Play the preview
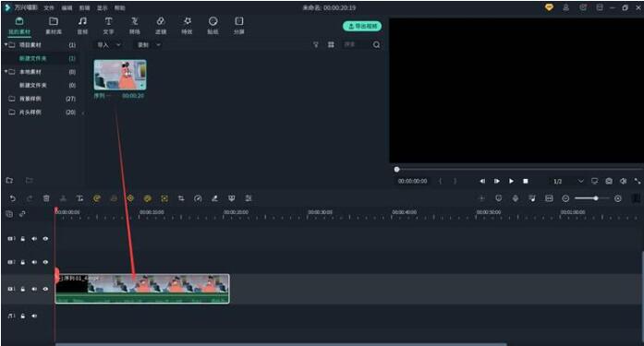The width and height of the screenshot is (644, 346). [x=511, y=181]
